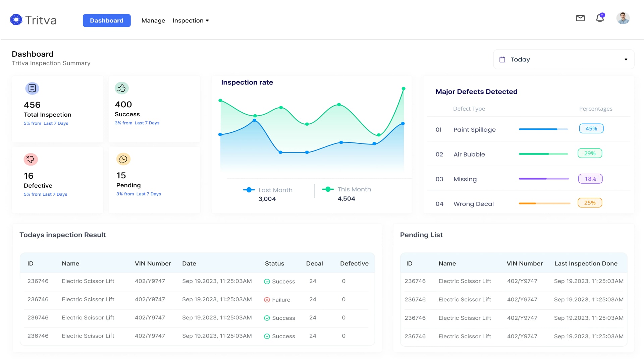644x362 pixels.
Task: Click the Defective thumbs-down icon
Action: (x=31, y=159)
